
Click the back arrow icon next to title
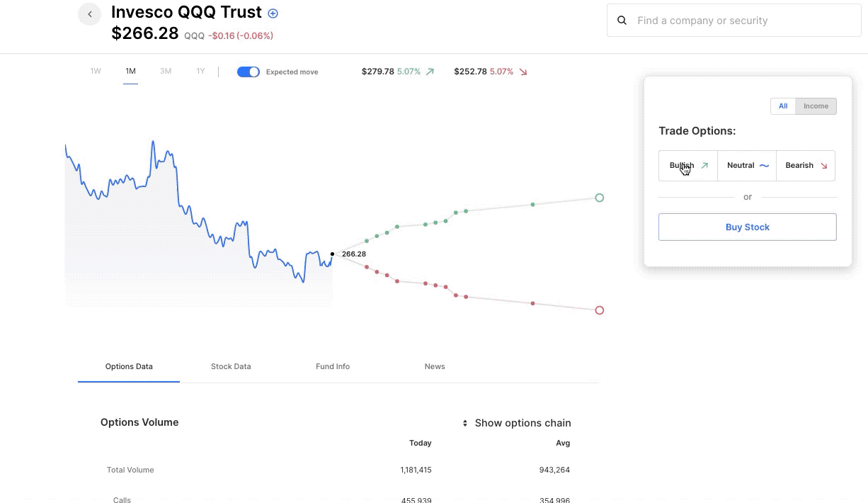89,13
